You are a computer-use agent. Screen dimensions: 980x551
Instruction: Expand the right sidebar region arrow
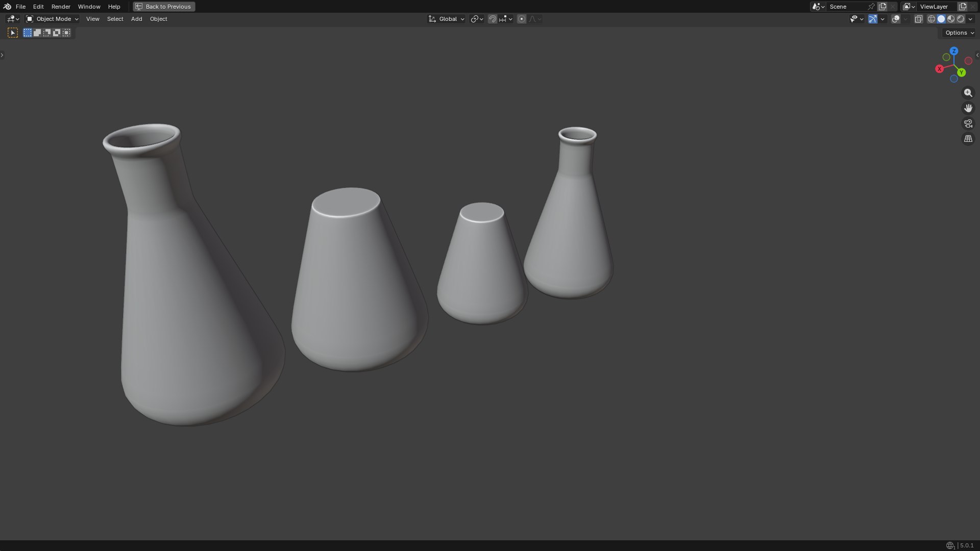tap(977, 55)
